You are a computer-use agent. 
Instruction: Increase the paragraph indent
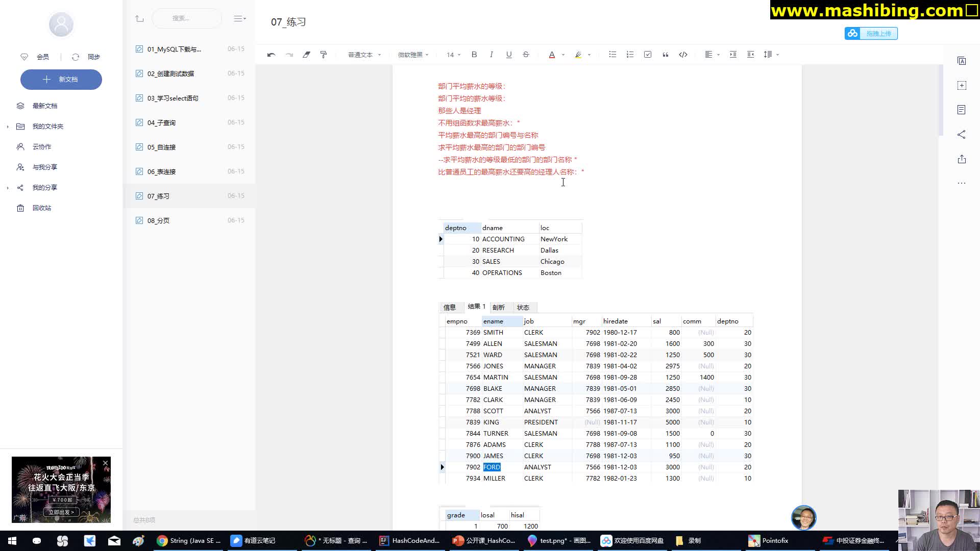coord(733,55)
